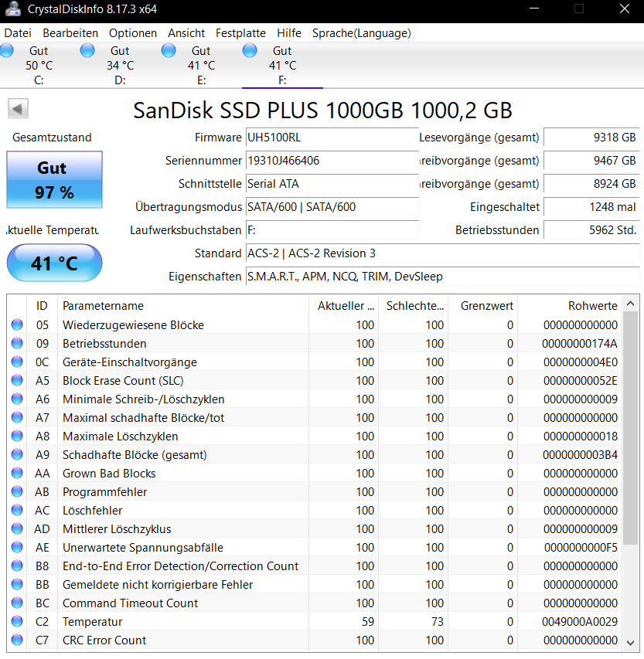
Task: Select drive F: tab
Action: click(x=282, y=65)
